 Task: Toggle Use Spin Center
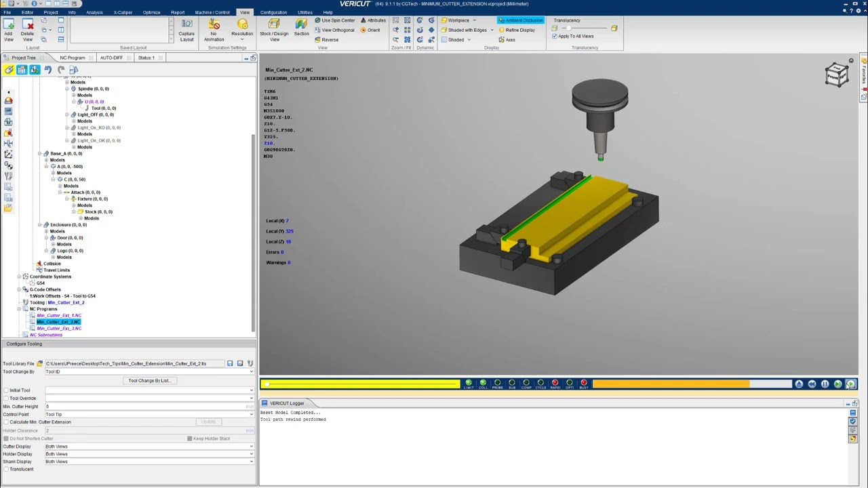click(x=335, y=20)
